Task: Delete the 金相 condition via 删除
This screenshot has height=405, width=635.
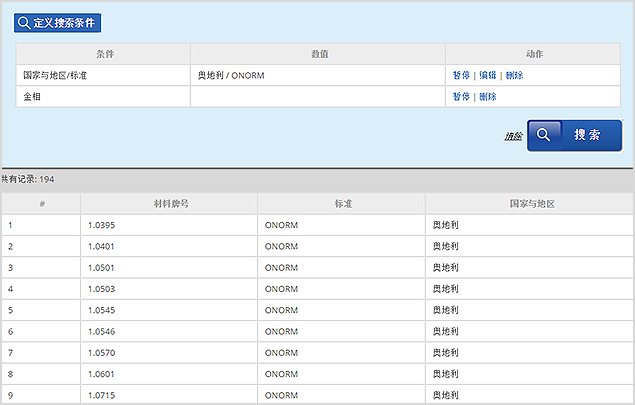Action: [487, 97]
